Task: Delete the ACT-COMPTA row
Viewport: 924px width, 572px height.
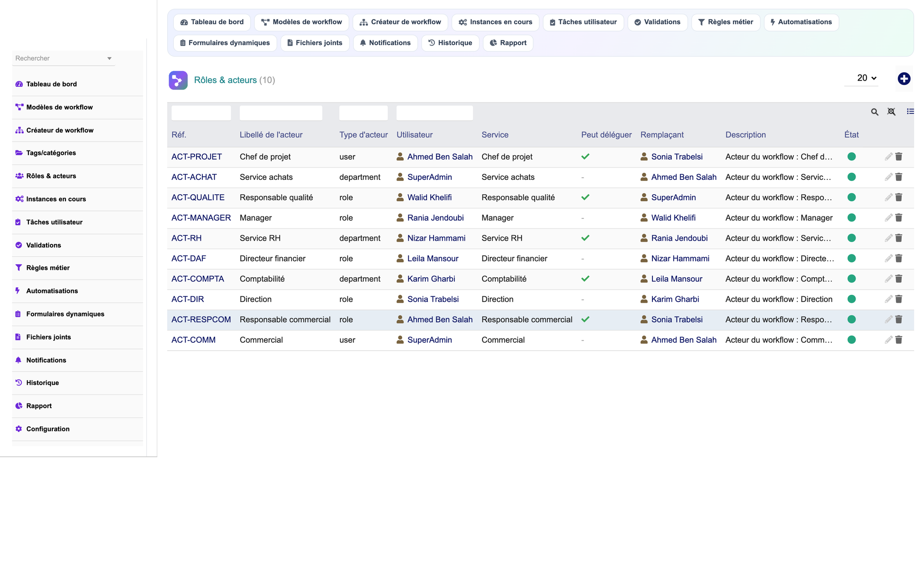Action: click(898, 279)
